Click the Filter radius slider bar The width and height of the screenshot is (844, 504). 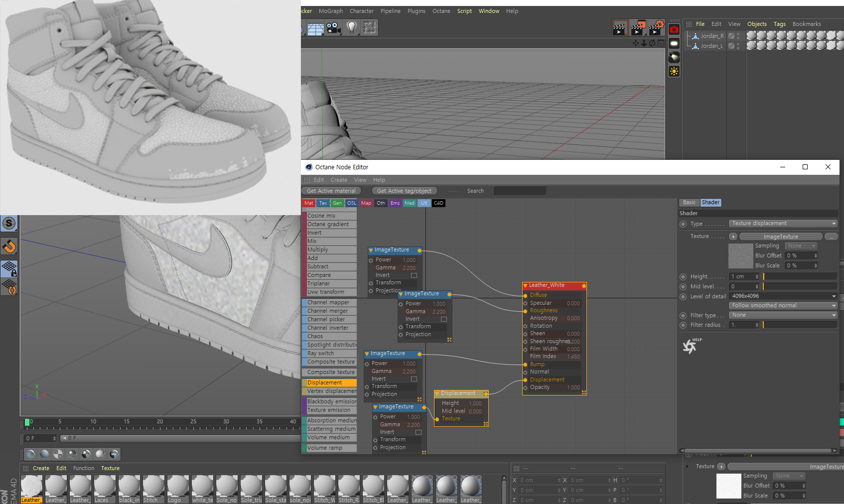[x=800, y=325]
